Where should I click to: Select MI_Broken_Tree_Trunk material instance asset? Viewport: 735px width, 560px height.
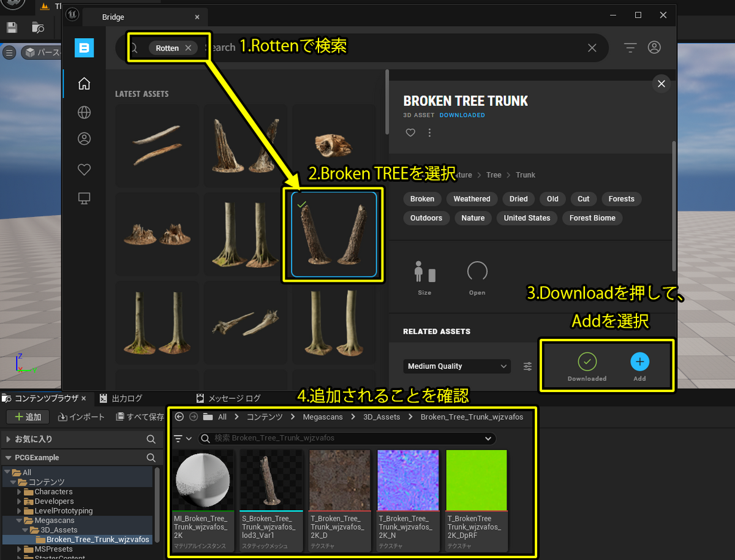[203, 500]
